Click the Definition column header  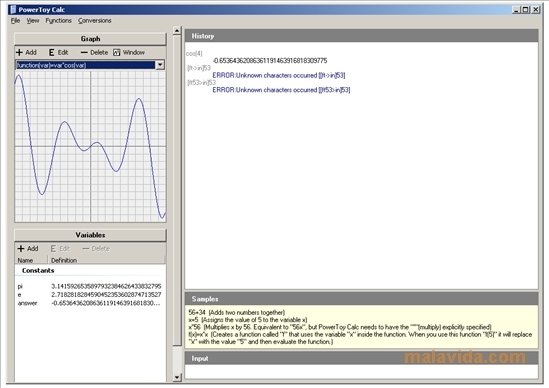(x=106, y=260)
